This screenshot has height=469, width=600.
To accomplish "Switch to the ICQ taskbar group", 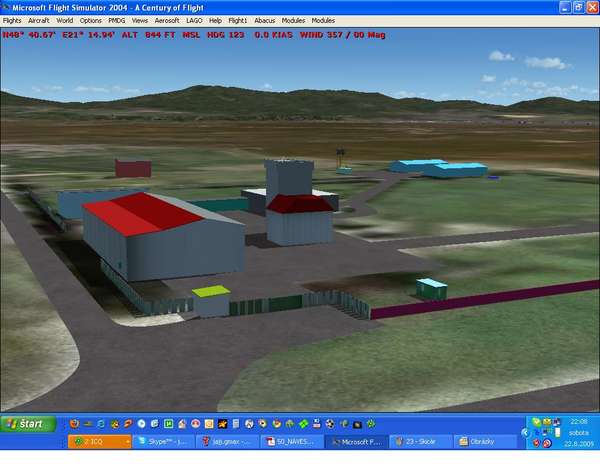I will (x=99, y=441).
